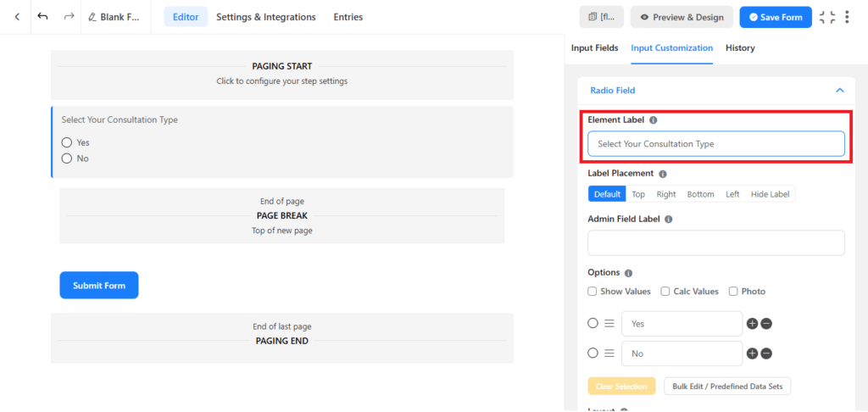Image resolution: width=868 pixels, height=412 pixels.
Task: Select Top label placement
Action: pos(638,194)
